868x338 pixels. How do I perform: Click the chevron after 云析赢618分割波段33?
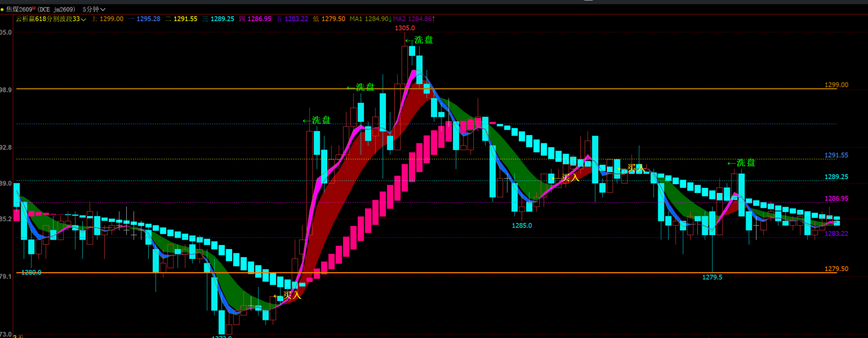tap(83, 19)
